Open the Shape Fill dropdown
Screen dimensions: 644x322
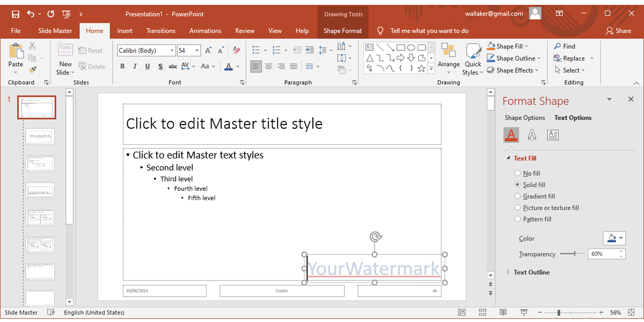point(526,46)
